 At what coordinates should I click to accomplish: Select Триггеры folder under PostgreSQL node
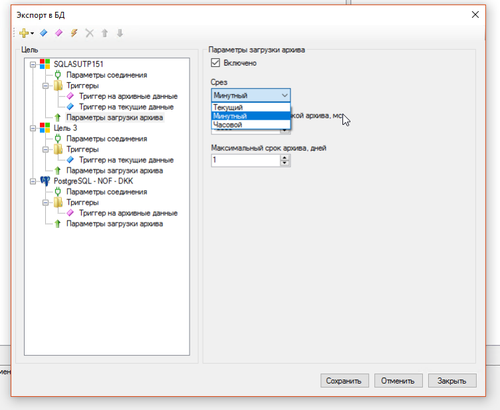pos(82,202)
